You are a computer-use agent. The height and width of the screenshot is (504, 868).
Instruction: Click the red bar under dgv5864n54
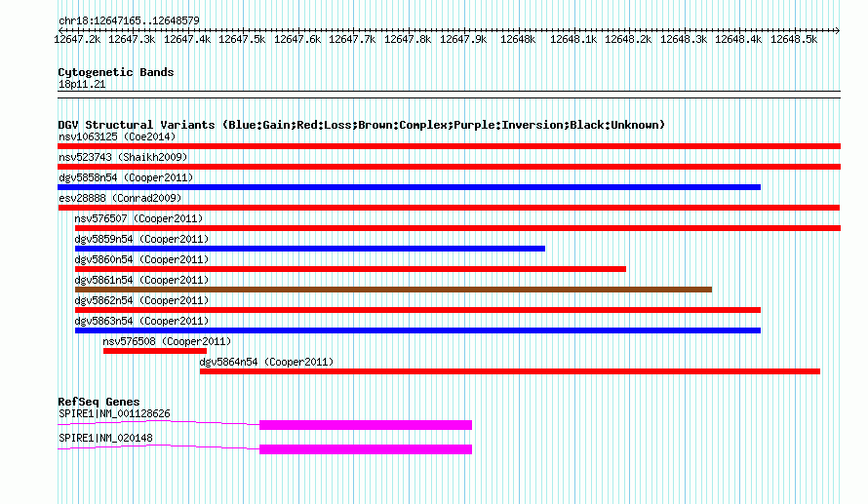pyautogui.click(x=510, y=371)
